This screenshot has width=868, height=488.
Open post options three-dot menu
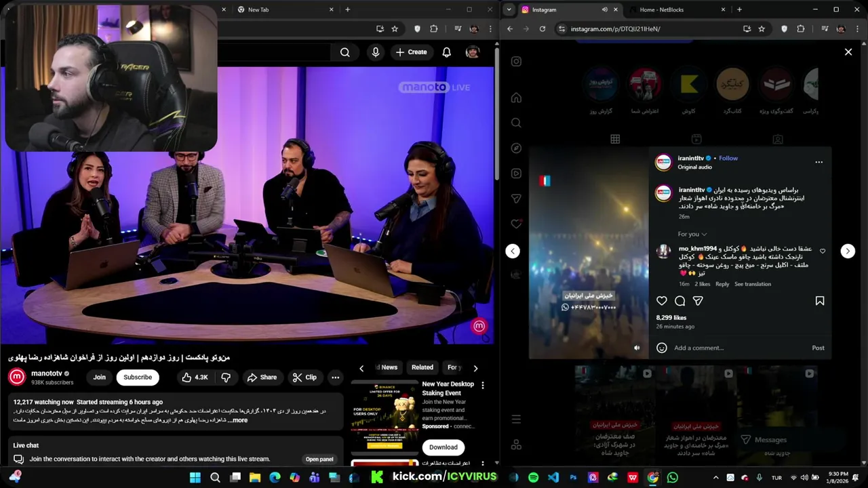point(818,162)
